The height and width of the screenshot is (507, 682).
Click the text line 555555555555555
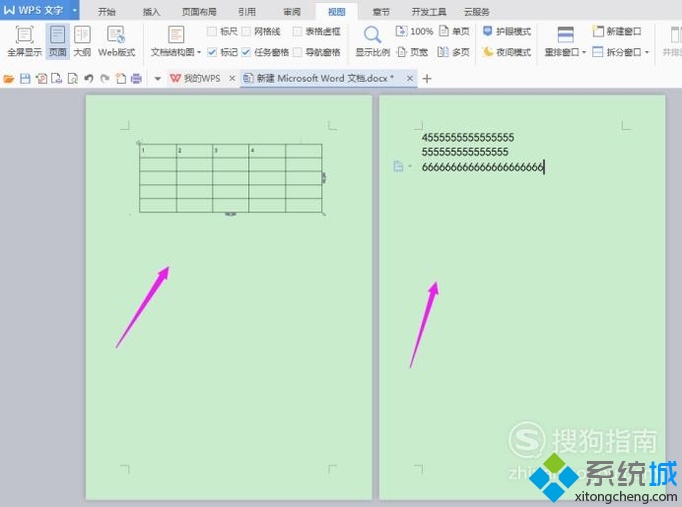pyautogui.click(x=465, y=152)
